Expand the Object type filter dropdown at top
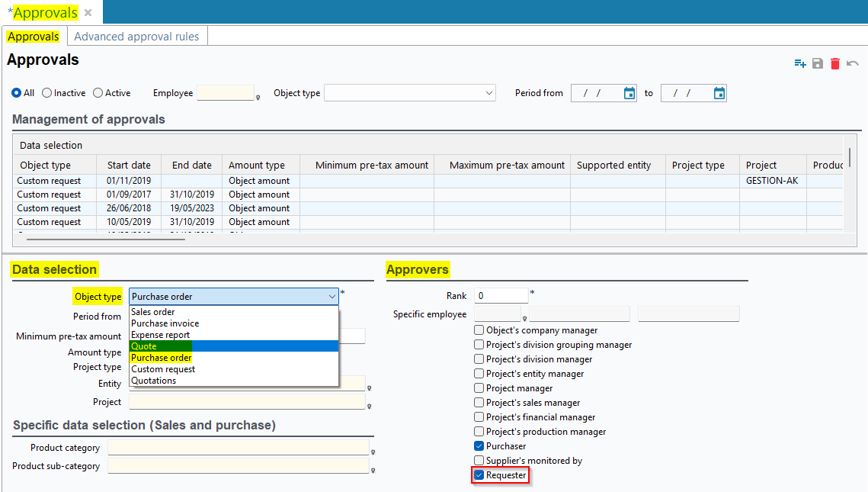The image size is (868, 492). click(x=488, y=93)
